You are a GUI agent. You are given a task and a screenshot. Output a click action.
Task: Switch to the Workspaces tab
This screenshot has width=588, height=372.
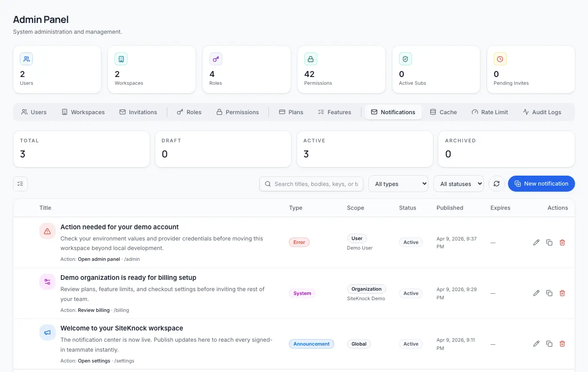coord(83,112)
